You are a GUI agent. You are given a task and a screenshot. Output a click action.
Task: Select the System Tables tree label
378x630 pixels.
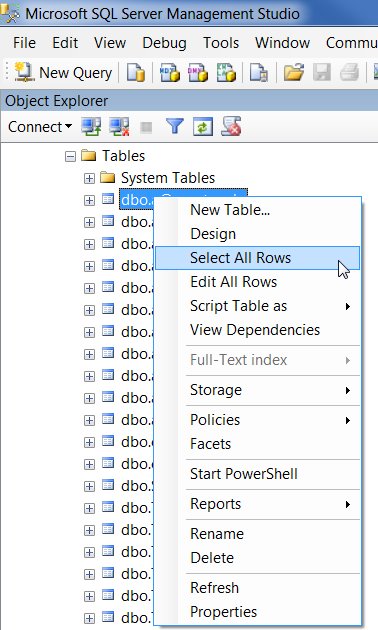coord(168,178)
